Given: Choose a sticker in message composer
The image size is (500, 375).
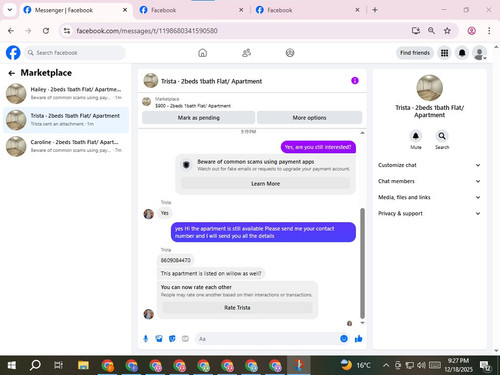Looking at the screenshot, I should tap(172, 339).
